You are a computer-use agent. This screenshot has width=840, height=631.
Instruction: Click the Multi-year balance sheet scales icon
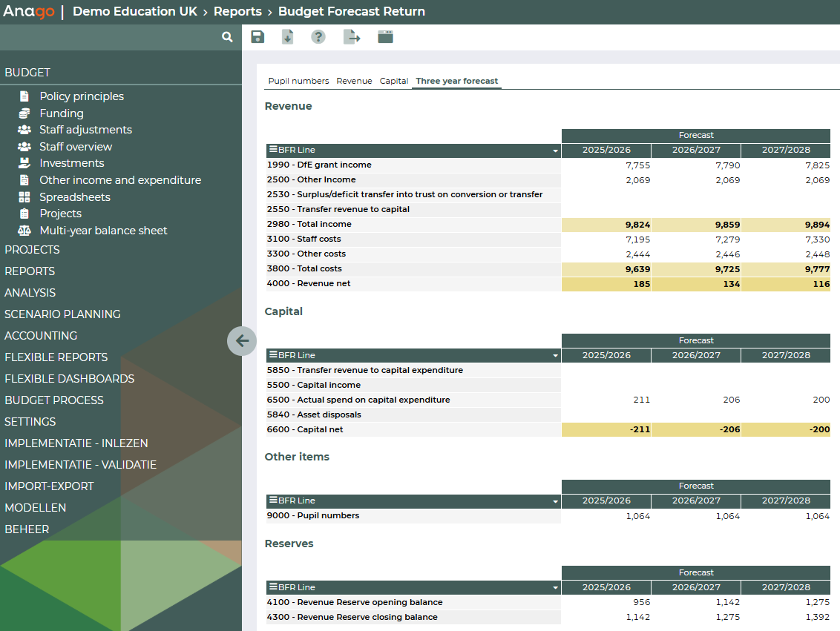pos(24,231)
